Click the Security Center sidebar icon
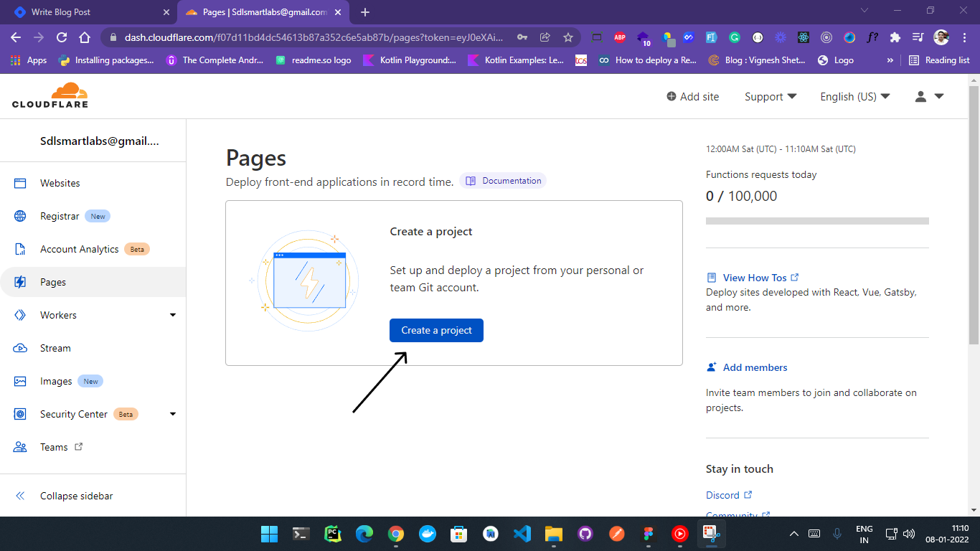The width and height of the screenshot is (980, 551). [20, 414]
